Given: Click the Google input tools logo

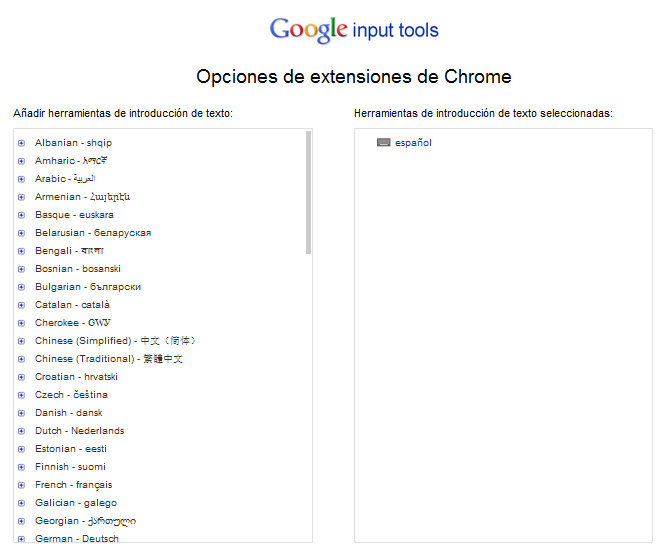Looking at the screenshot, I should (354, 30).
